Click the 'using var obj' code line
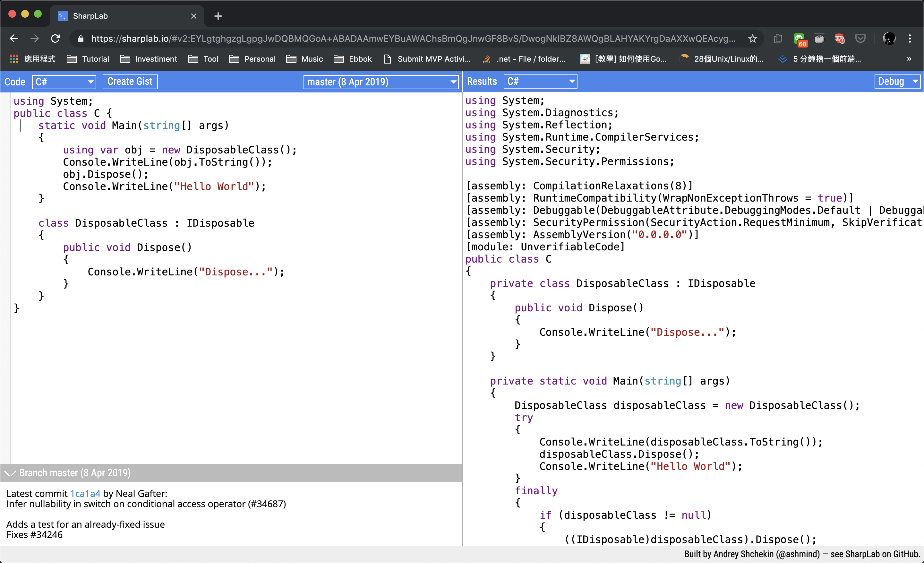The width and height of the screenshot is (924, 563). (180, 150)
